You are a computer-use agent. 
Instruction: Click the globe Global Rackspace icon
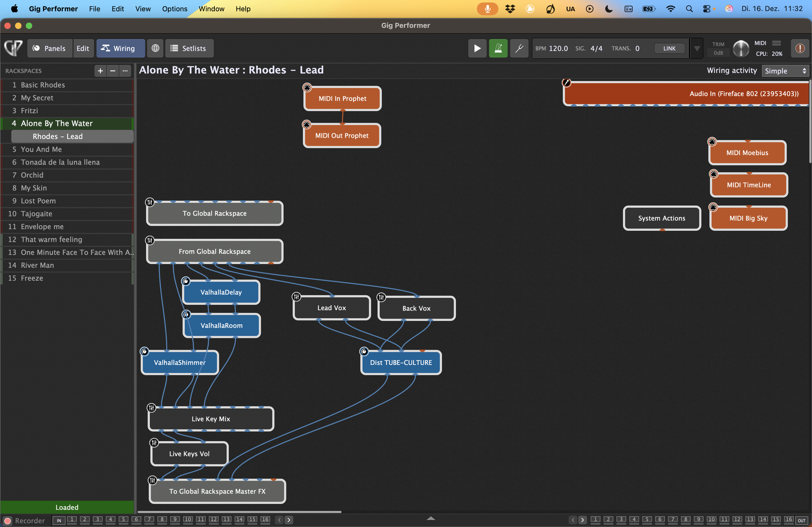coord(155,48)
